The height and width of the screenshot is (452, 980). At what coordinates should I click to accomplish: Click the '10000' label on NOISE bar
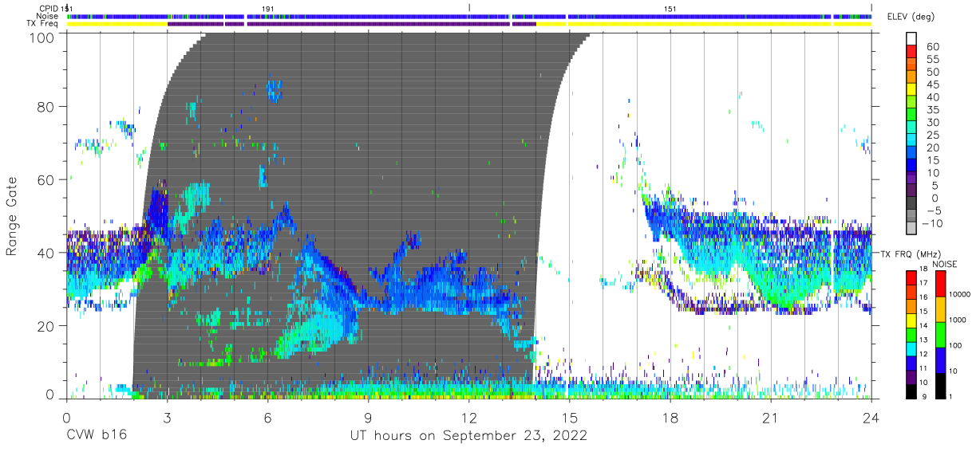click(958, 294)
